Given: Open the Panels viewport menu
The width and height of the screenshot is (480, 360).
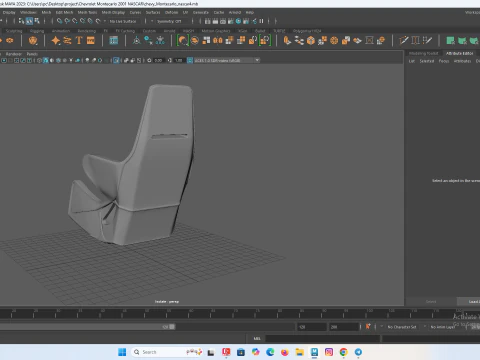Looking at the screenshot, I should coord(32,54).
